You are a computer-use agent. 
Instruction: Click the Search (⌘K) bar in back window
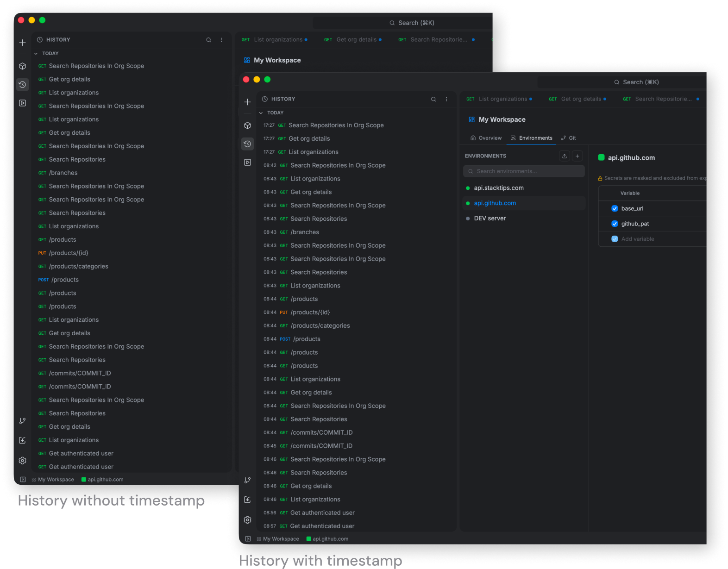click(x=402, y=23)
